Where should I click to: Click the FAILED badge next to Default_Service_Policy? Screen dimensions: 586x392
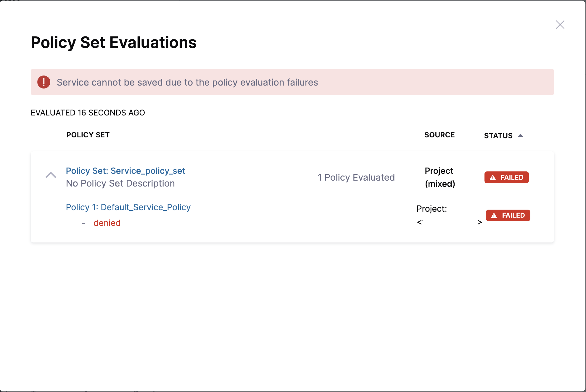pyautogui.click(x=508, y=215)
